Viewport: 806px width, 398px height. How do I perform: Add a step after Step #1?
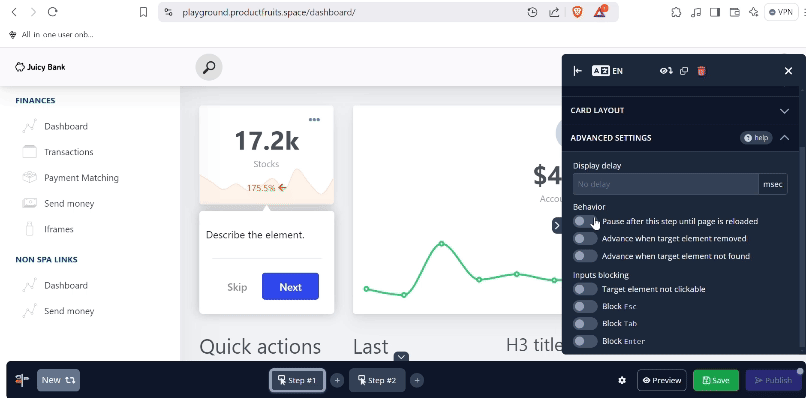(x=337, y=381)
